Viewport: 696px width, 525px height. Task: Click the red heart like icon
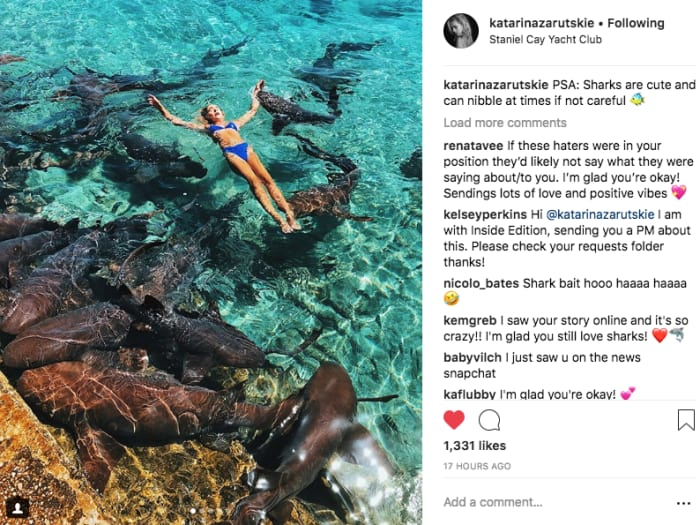pyautogui.click(x=454, y=420)
